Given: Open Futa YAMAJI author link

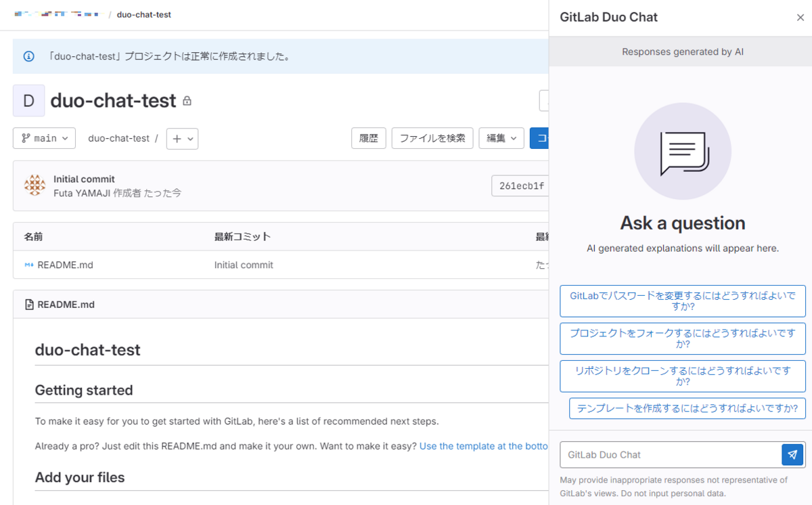Looking at the screenshot, I should tap(82, 193).
